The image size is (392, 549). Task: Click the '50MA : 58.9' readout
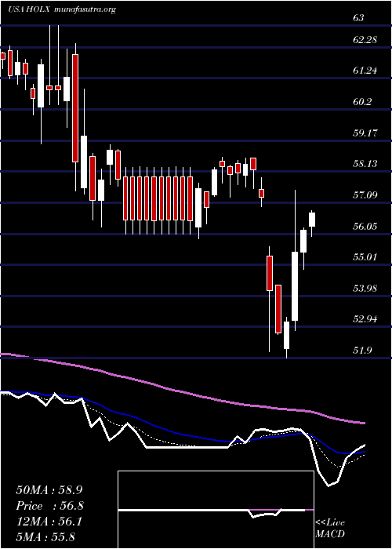click(x=49, y=490)
